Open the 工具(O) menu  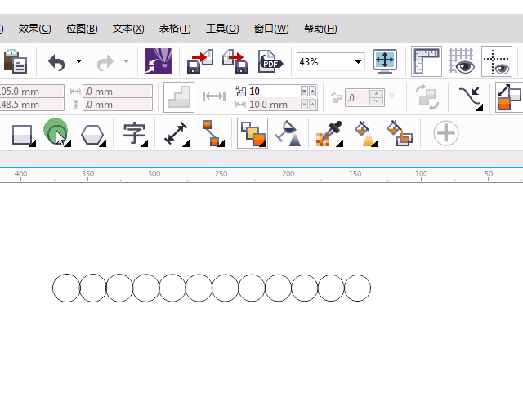(x=222, y=29)
